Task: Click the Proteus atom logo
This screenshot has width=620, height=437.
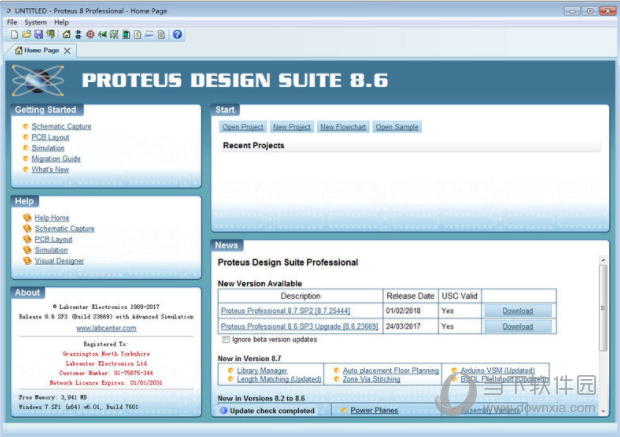Action: pyautogui.click(x=38, y=80)
